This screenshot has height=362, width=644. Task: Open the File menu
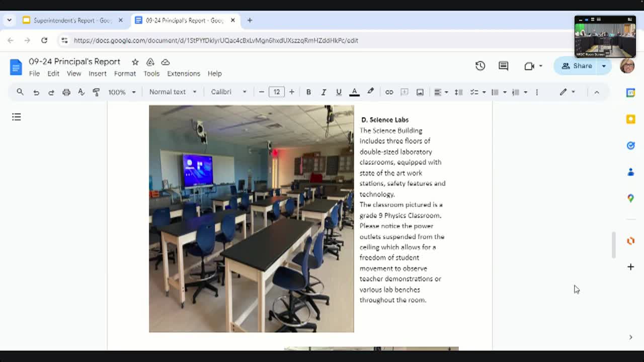pyautogui.click(x=34, y=73)
